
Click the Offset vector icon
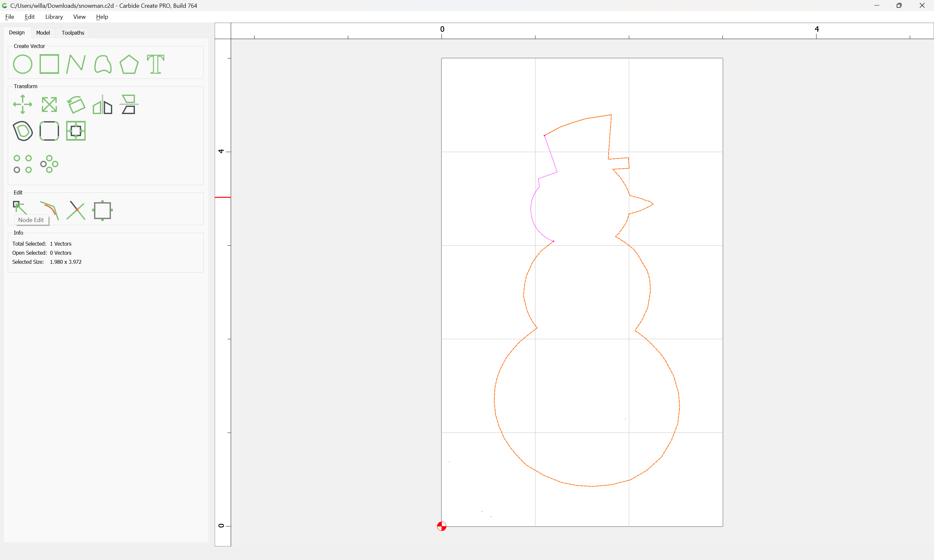pos(23,131)
